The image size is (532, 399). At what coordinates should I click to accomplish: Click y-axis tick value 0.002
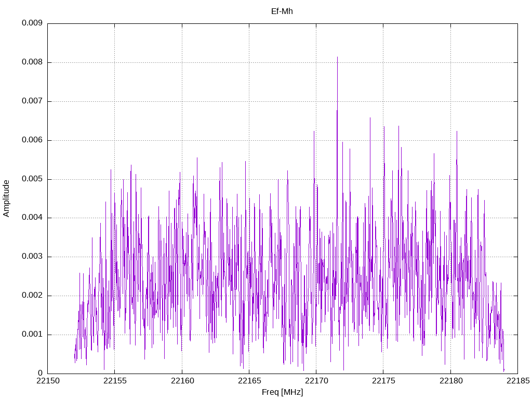(x=32, y=296)
